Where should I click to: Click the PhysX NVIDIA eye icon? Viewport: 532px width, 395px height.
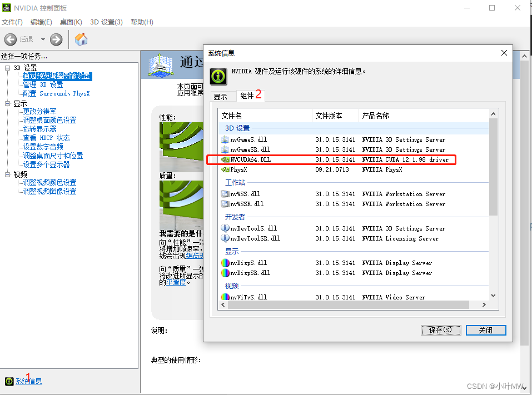[x=225, y=169]
